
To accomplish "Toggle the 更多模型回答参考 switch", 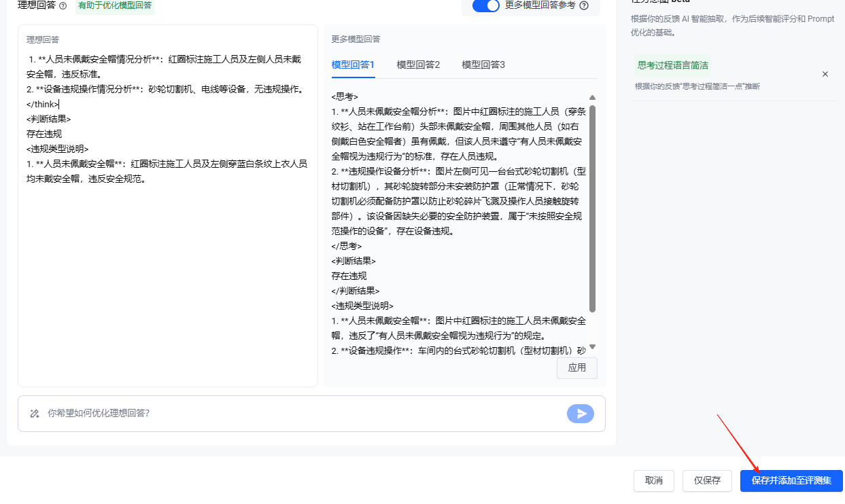I will [486, 5].
